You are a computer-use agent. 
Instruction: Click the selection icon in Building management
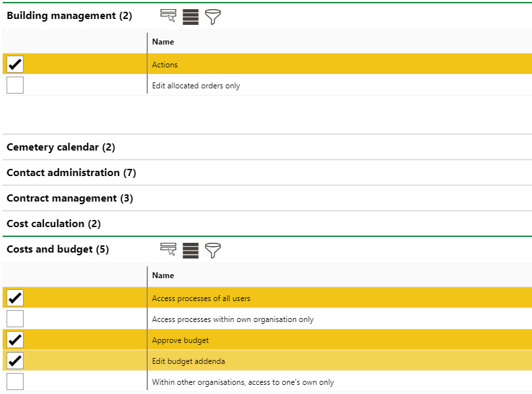tap(168, 16)
